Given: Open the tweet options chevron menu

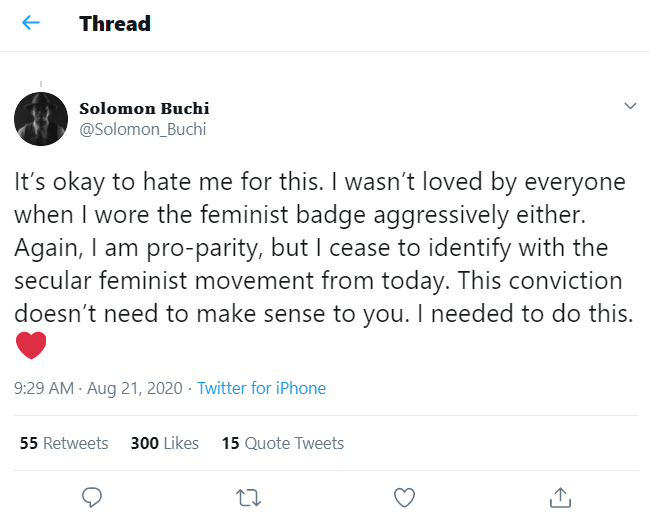Looking at the screenshot, I should point(630,106).
